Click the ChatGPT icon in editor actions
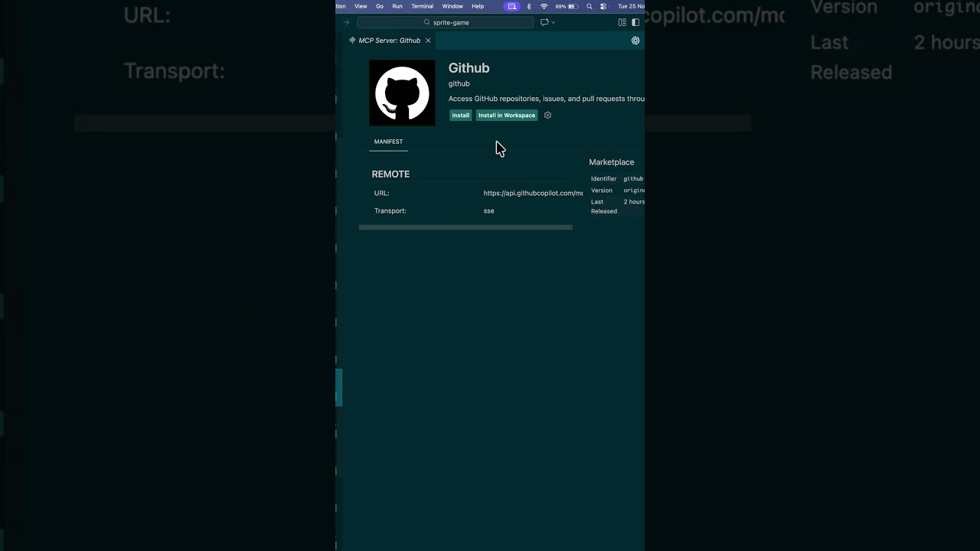This screenshot has height=551, width=980. [x=635, y=41]
